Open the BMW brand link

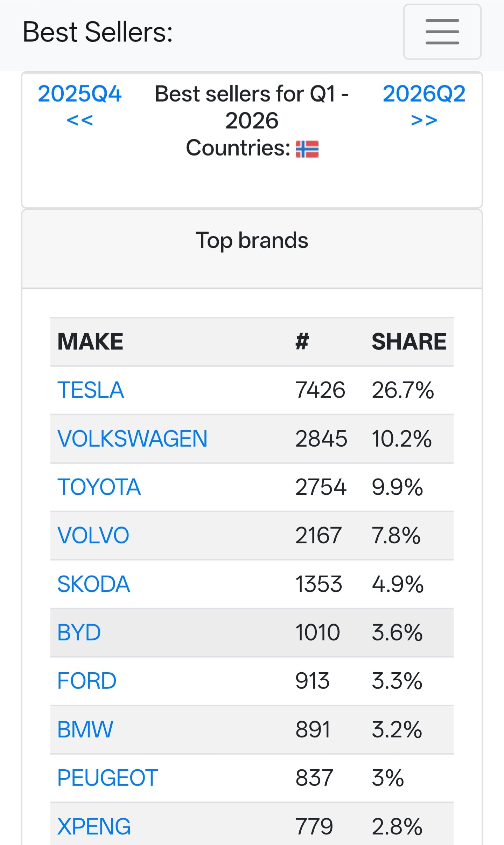pos(85,729)
